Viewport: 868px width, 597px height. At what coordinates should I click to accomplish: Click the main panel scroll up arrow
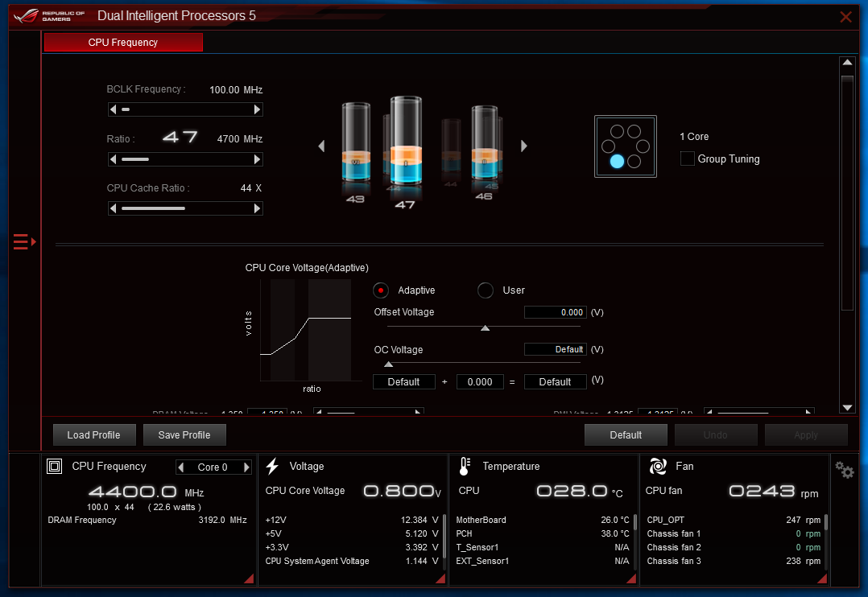click(847, 63)
